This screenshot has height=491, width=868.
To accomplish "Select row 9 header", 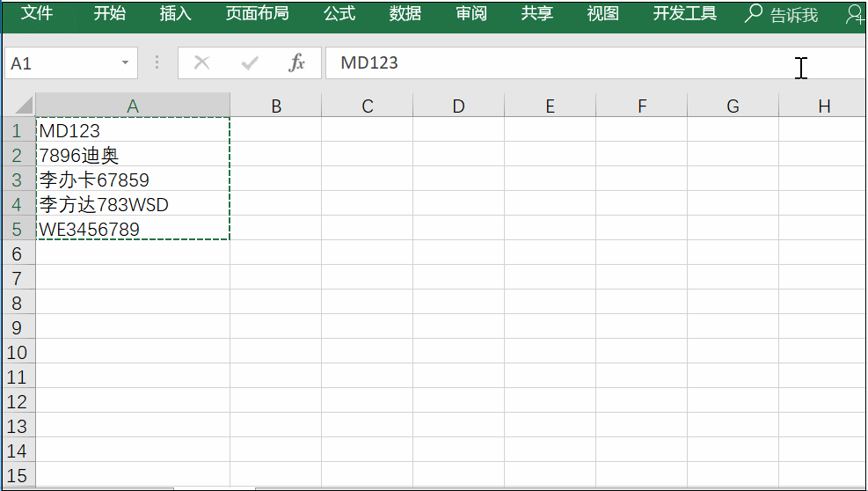I will (18, 327).
